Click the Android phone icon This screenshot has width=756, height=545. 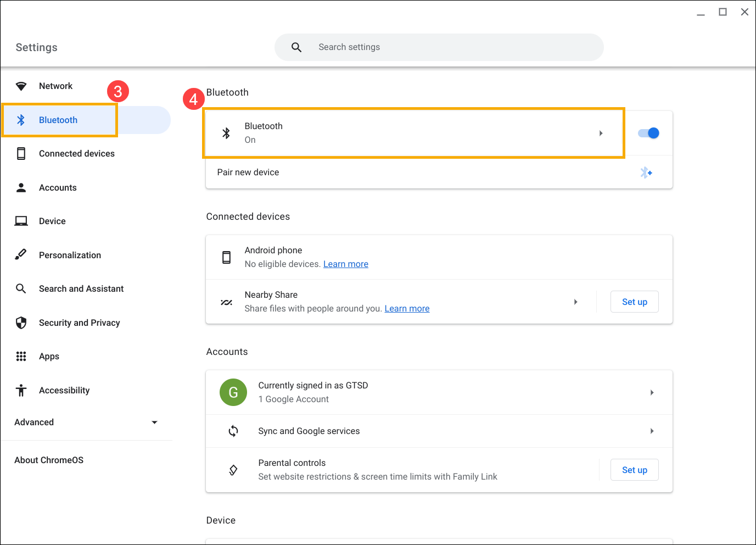(x=226, y=257)
